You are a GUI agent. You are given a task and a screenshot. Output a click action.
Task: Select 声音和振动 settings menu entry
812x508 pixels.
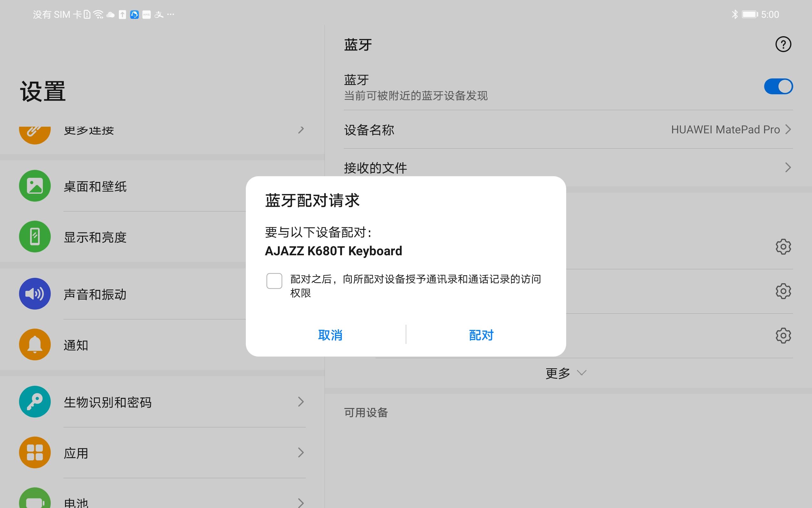click(x=162, y=294)
